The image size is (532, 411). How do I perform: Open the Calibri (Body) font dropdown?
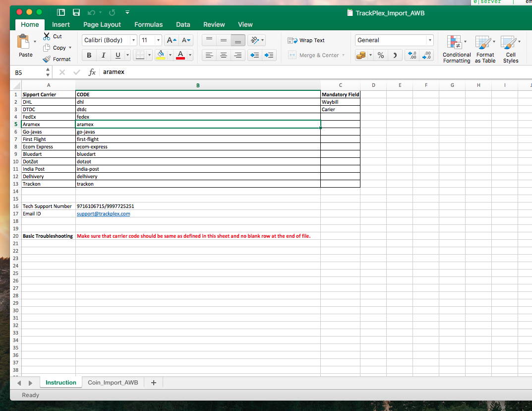coord(109,40)
